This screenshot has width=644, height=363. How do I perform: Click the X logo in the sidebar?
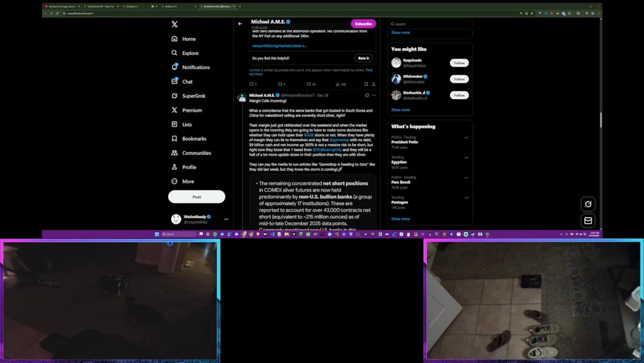tap(174, 24)
